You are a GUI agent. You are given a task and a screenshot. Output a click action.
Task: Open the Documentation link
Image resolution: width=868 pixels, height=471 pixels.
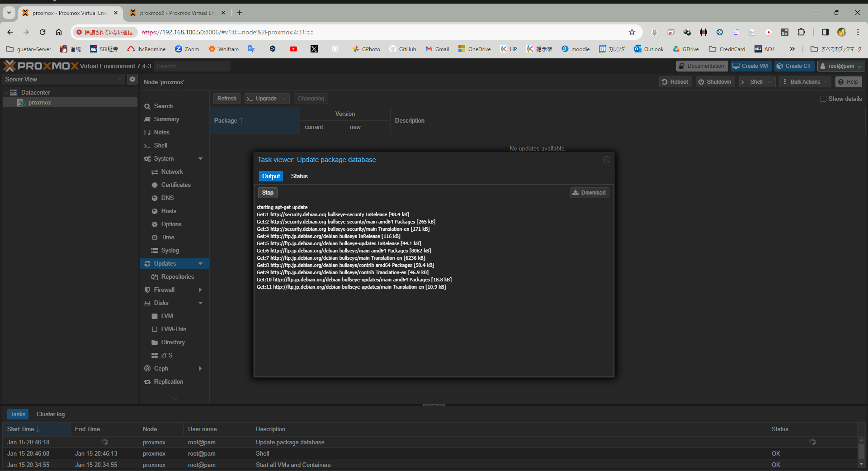[702, 66]
